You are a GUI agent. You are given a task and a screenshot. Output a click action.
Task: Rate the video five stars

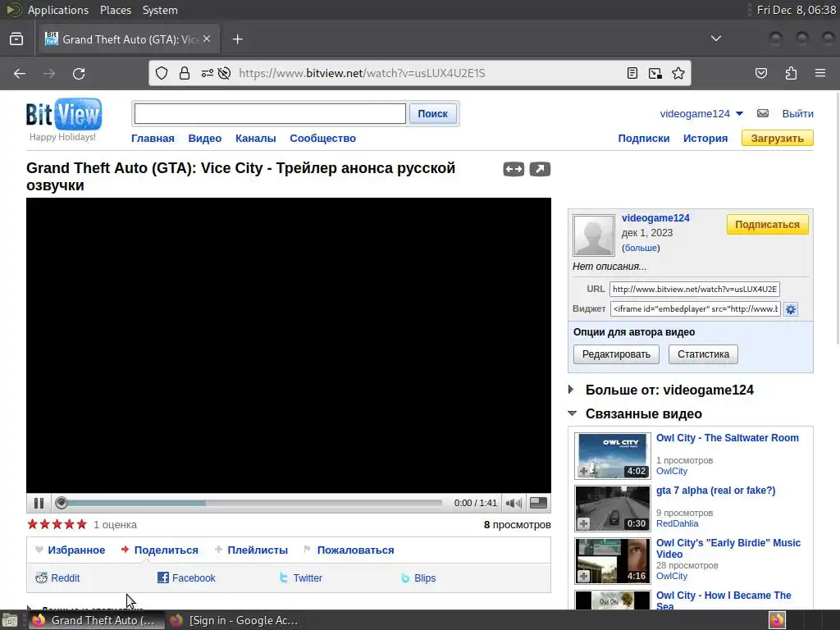tap(81, 524)
